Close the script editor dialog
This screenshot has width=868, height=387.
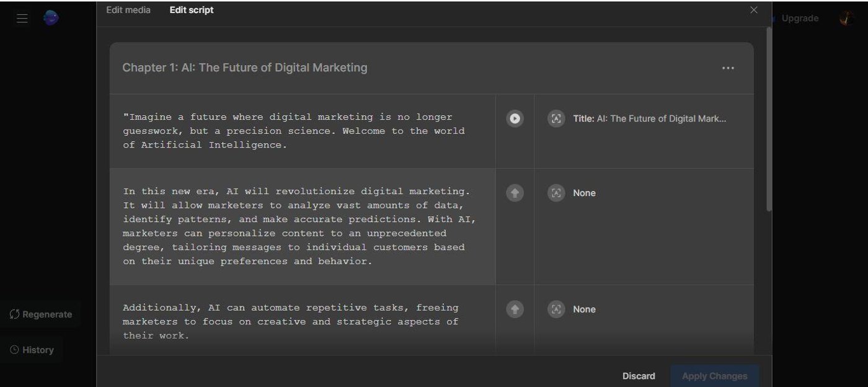[x=754, y=10]
